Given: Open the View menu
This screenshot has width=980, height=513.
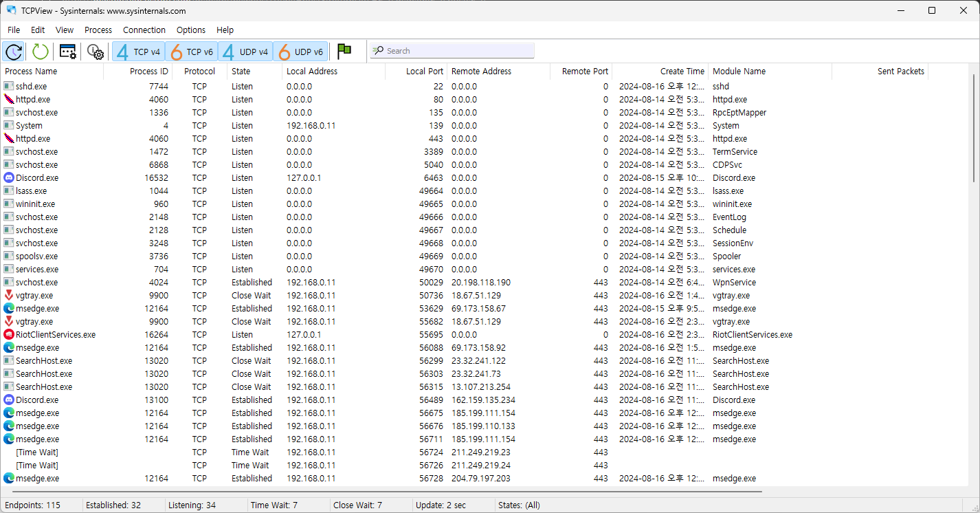Looking at the screenshot, I should tap(65, 30).
